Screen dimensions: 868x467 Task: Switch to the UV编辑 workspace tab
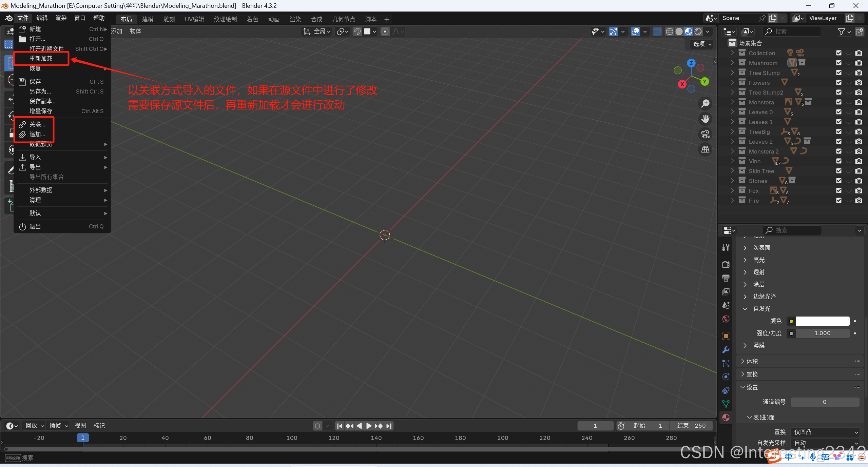(194, 19)
